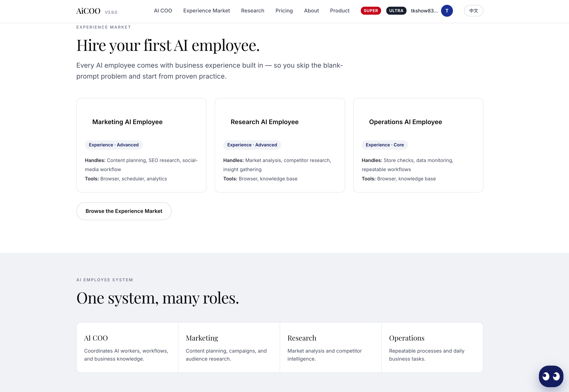The height and width of the screenshot is (392, 569).
Task: Click the round T user avatar
Action: [x=447, y=11]
